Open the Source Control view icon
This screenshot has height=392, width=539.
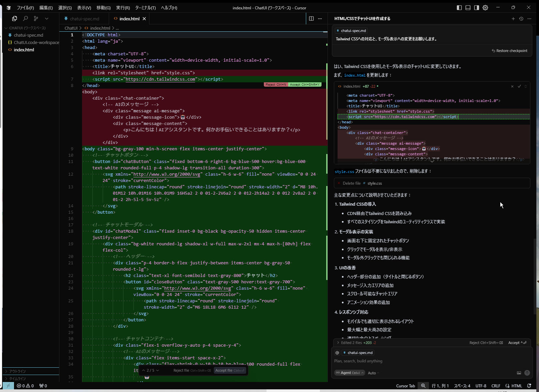[36, 19]
